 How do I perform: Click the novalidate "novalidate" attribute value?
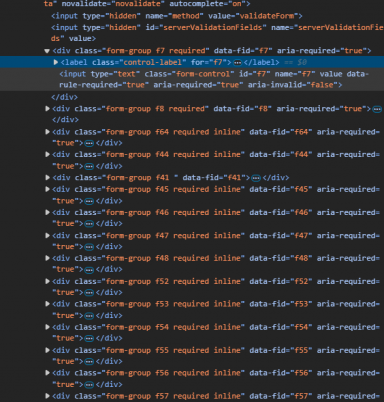[x=138, y=4]
